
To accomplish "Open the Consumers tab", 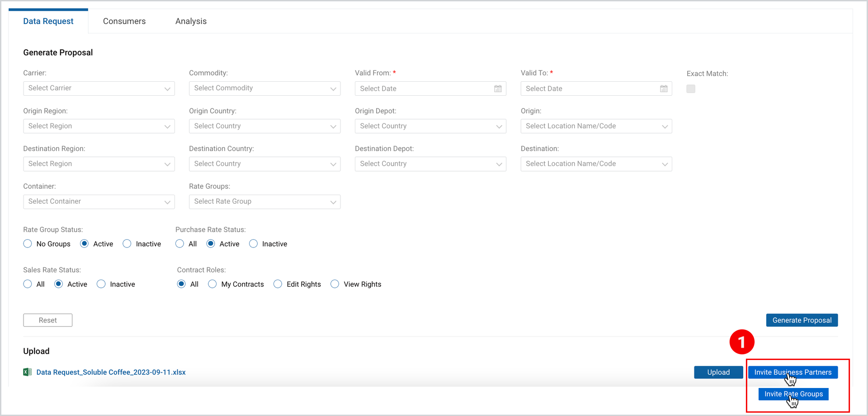I will pos(124,21).
